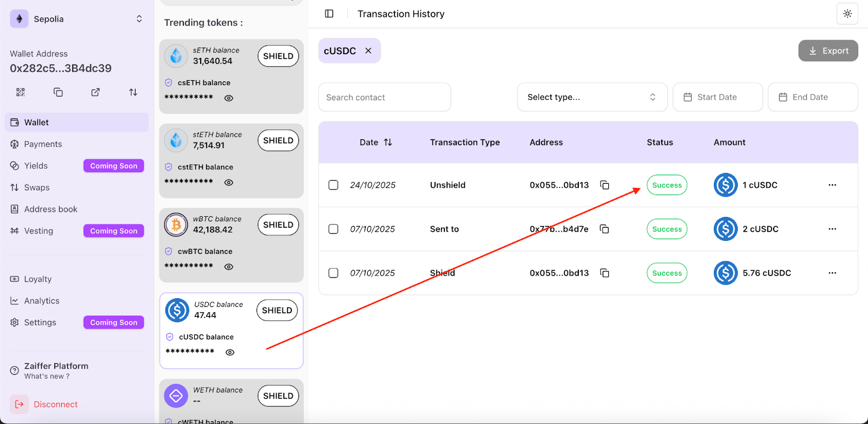Click the wBTC bitcoin icon
This screenshot has width=868, height=424.
[176, 224]
